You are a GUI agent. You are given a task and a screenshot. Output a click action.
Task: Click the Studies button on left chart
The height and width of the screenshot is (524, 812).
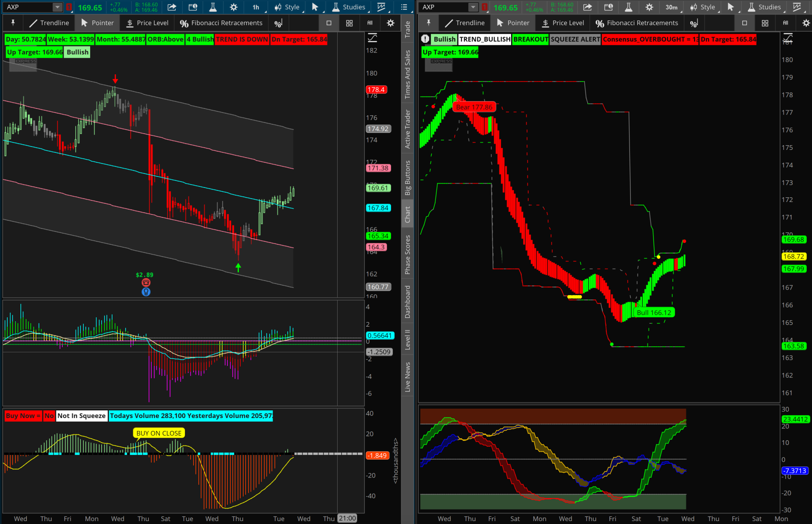click(348, 7)
